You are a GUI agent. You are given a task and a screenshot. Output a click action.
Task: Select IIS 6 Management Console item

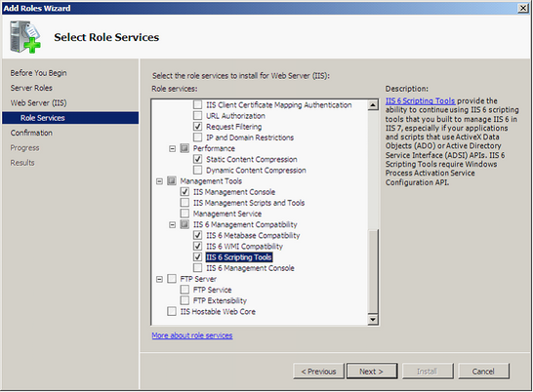[250, 268]
